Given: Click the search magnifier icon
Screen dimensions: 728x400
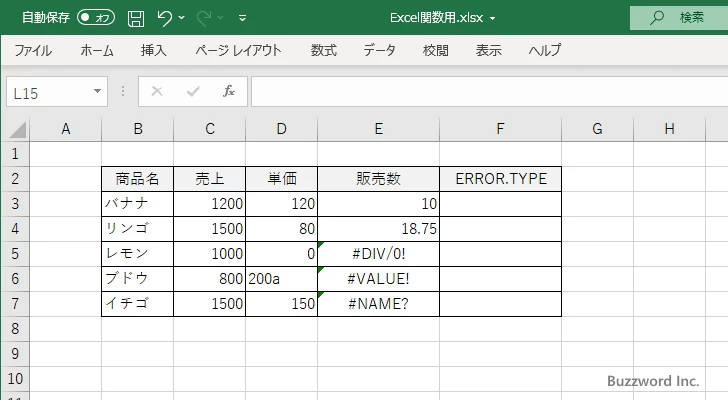Looking at the screenshot, I should click(x=657, y=18).
